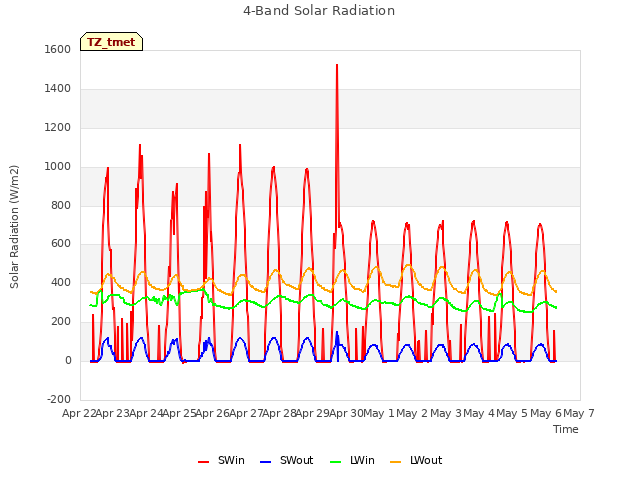This screenshot has width=640, height=480.
Task: Click the 1400 y-axis tick label
Action: coord(58,88)
